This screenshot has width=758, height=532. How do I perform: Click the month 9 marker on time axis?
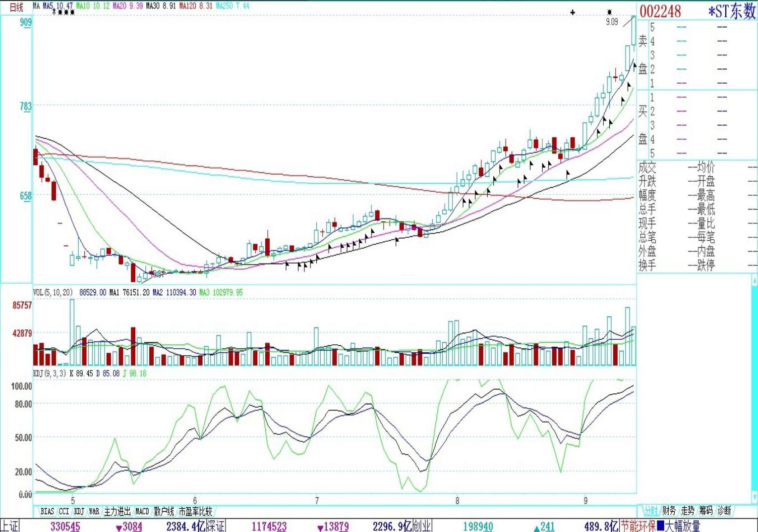[x=585, y=500]
